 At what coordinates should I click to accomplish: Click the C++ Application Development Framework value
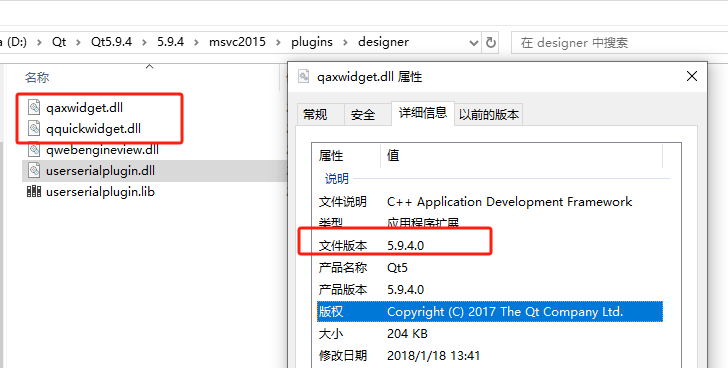[509, 202]
